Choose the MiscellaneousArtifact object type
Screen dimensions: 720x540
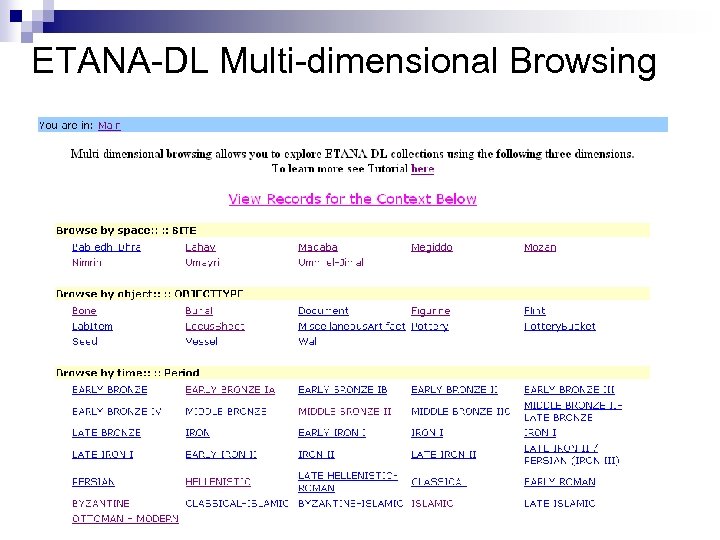[352, 326]
